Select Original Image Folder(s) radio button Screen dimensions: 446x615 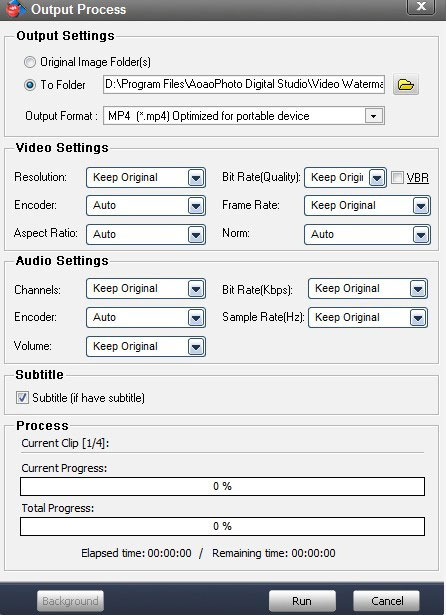(30, 62)
